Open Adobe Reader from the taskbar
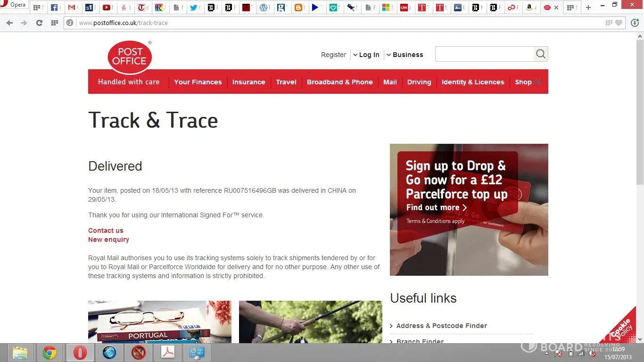Viewport: 644px width, 362px height. coord(168,353)
